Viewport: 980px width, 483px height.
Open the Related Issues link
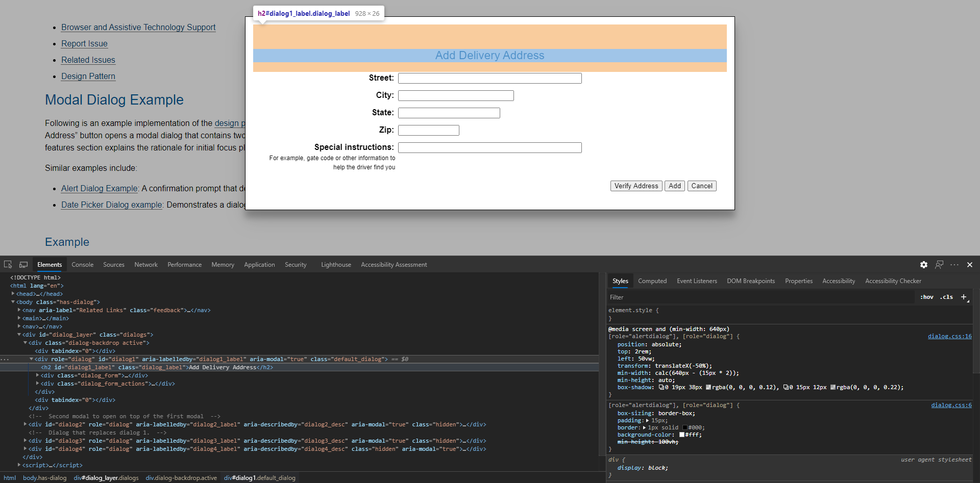click(x=88, y=60)
